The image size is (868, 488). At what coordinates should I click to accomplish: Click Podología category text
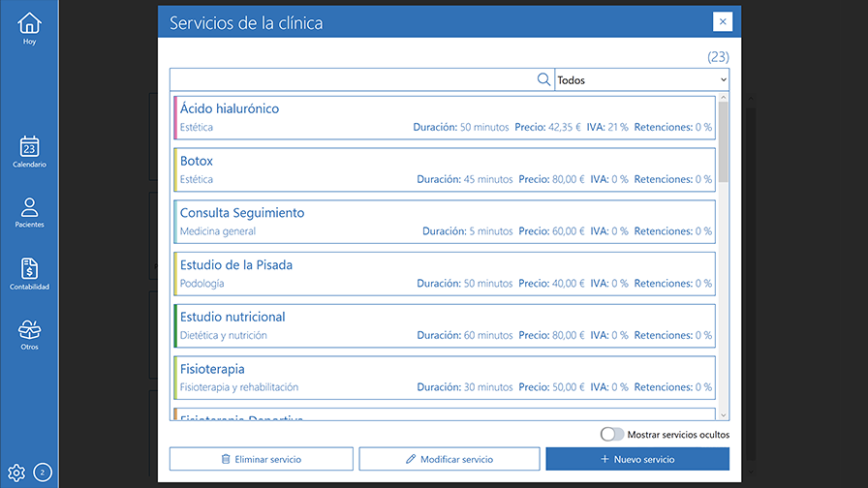tap(202, 284)
